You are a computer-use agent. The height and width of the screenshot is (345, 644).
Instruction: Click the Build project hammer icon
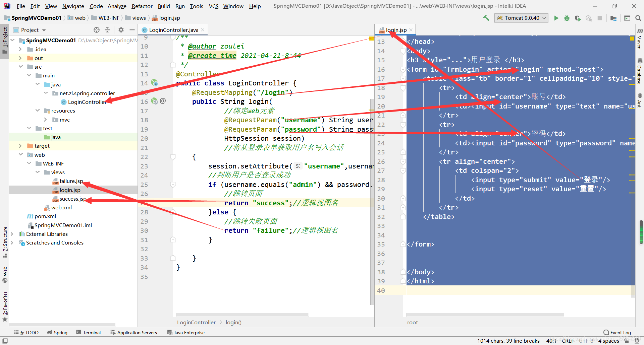point(486,18)
